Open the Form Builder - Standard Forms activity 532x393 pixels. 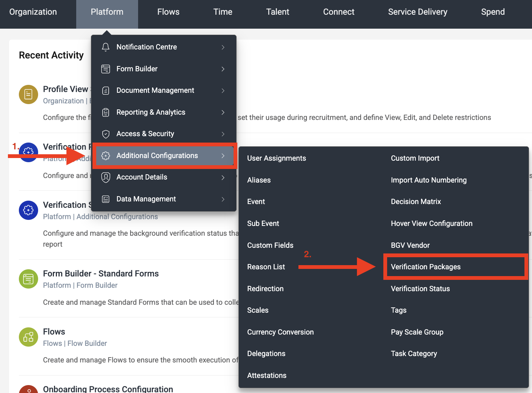(x=101, y=274)
